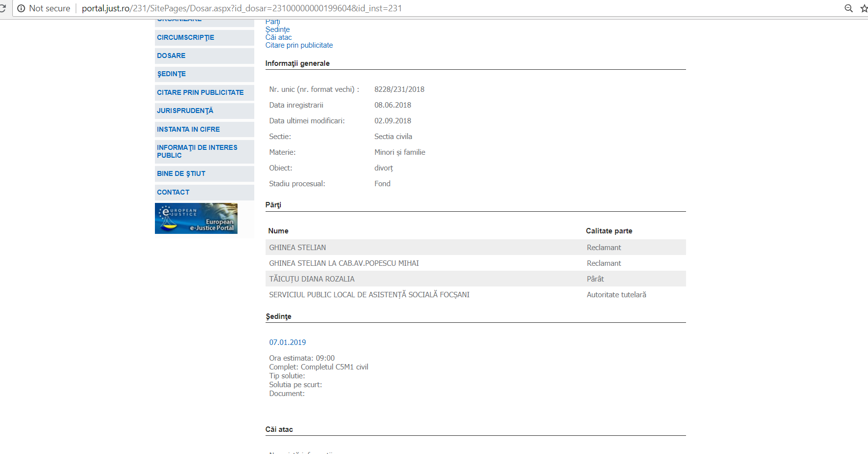Bookmark this page with the star icon
Viewport: 868px width, 454px height.
(x=864, y=8)
